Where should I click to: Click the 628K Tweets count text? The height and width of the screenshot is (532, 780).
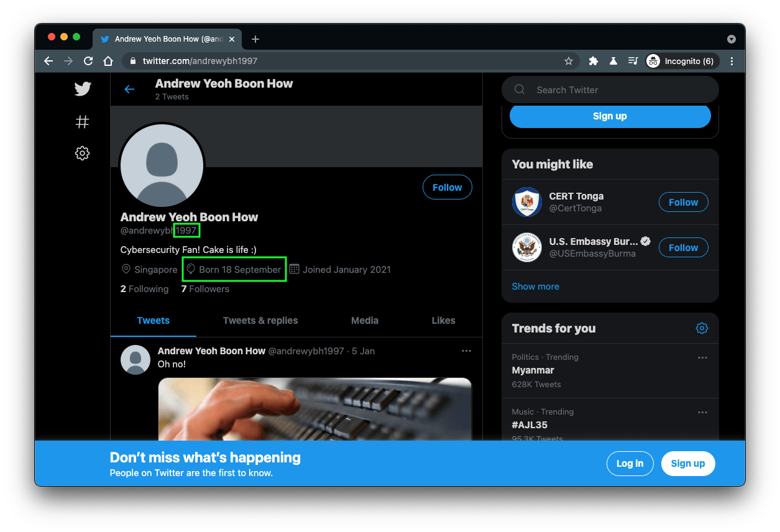tap(536, 385)
